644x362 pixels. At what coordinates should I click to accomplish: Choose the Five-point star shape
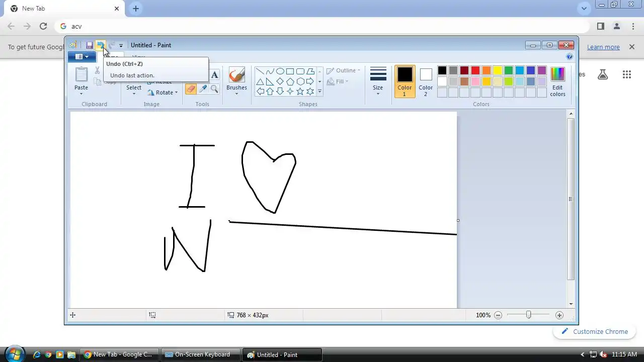click(x=300, y=92)
